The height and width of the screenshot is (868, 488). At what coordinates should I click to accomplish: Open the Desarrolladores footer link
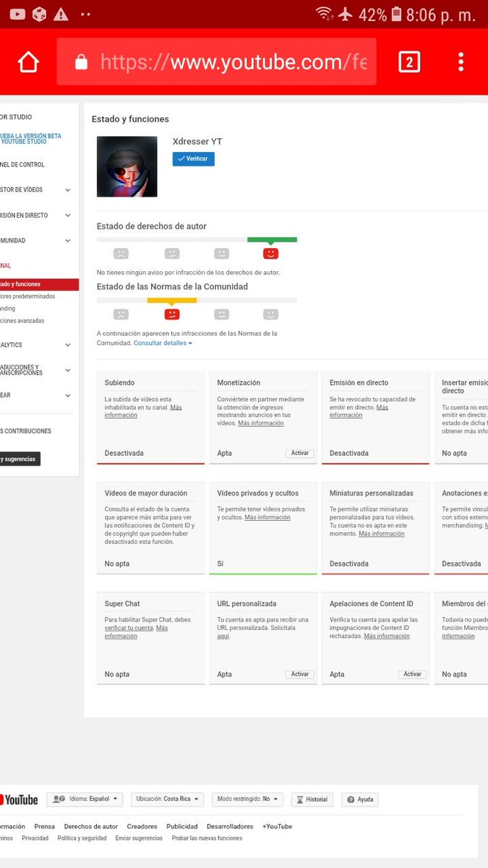pos(230,826)
